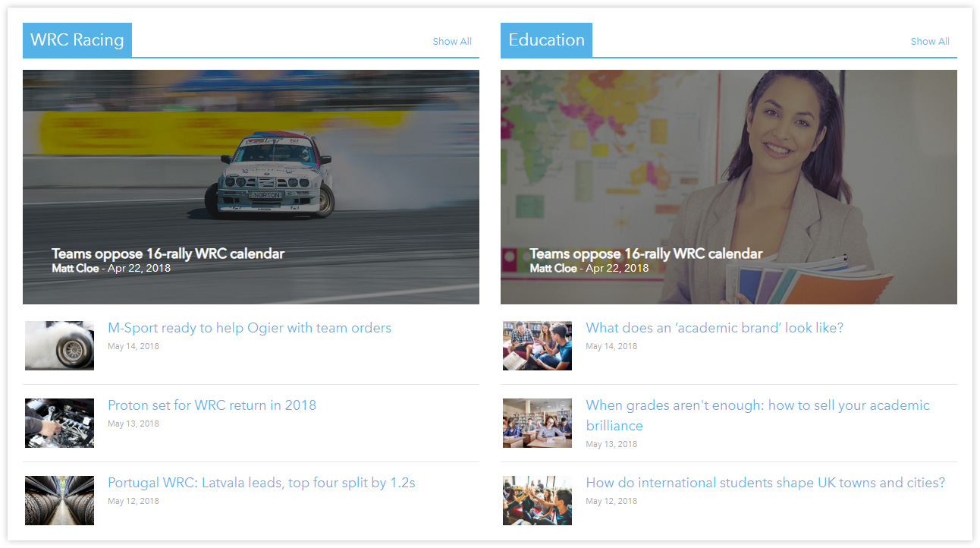
Task: Click the high-five students thumbnail
Action: click(x=537, y=500)
